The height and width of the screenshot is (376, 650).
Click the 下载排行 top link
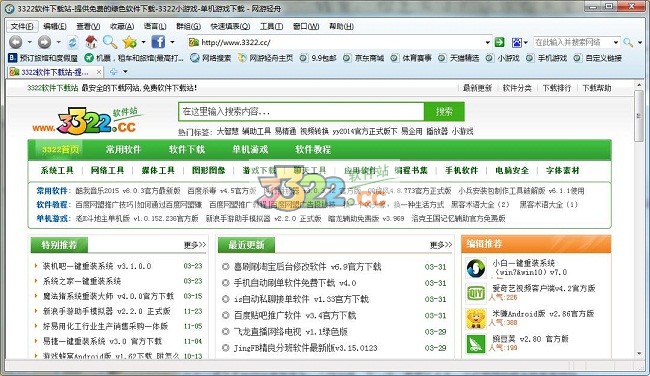pyautogui.click(x=557, y=88)
